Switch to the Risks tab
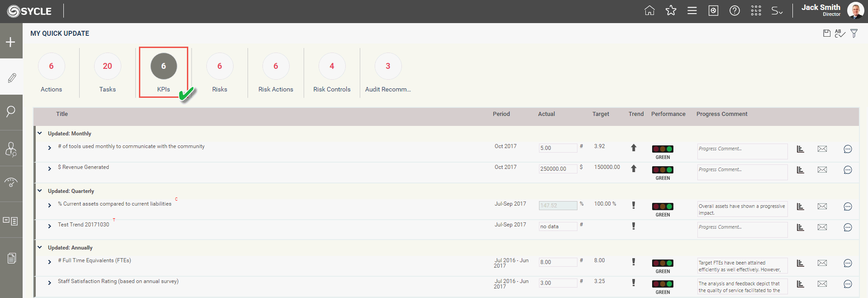The height and width of the screenshot is (298, 868). coord(219,72)
